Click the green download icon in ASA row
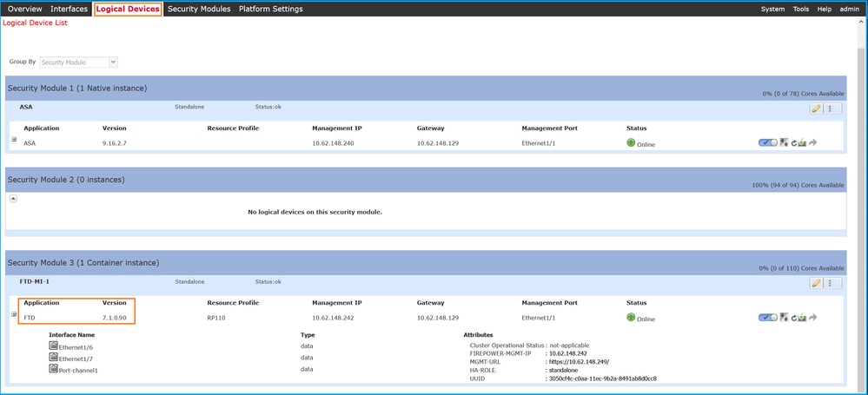This screenshot has height=395, width=868. click(x=802, y=142)
